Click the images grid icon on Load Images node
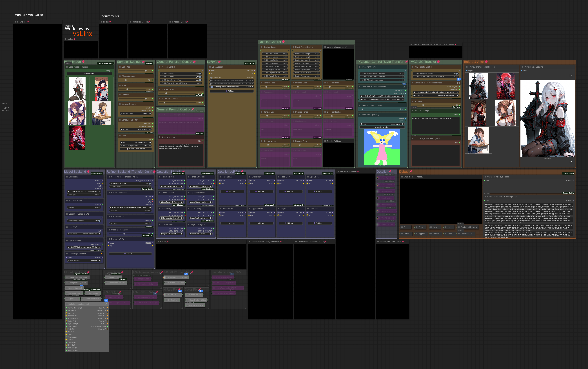Viewport: 588px width, 369px height. (x=112, y=71)
